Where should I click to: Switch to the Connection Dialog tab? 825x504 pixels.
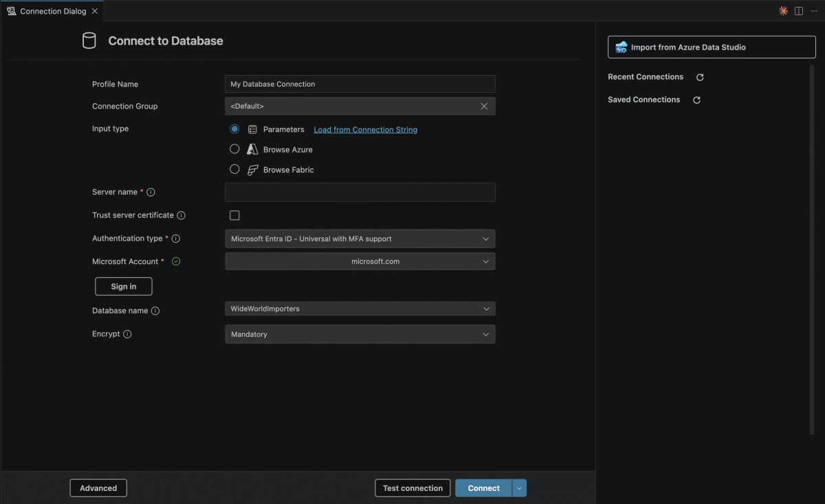pos(52,11)
